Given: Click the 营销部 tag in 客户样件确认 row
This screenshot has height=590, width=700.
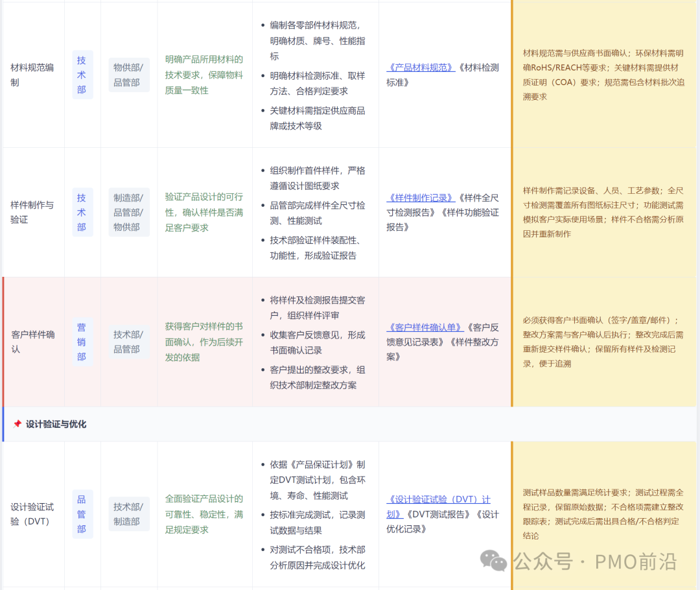Looking at the screenshot, I should pos(82,342).
